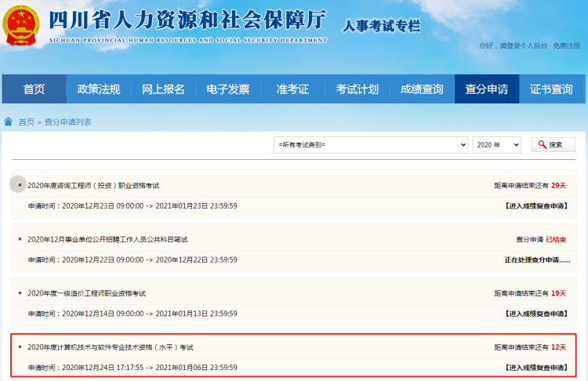Open the 政策法规 navigation tab
Viewport: 588px width, 381px height.
(x=99, y=89)
